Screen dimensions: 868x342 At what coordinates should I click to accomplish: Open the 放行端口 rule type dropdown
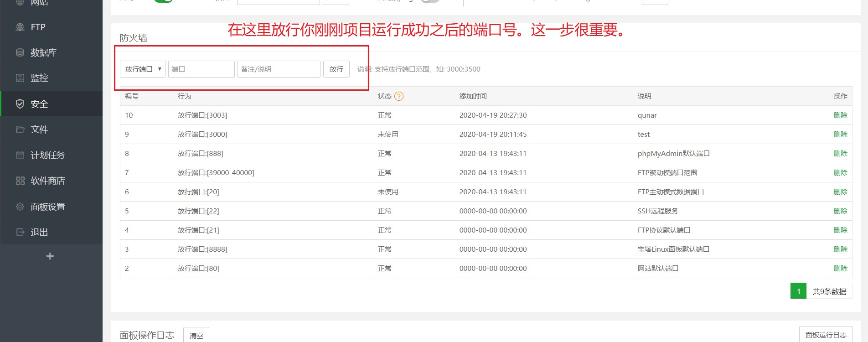point(143,69)
